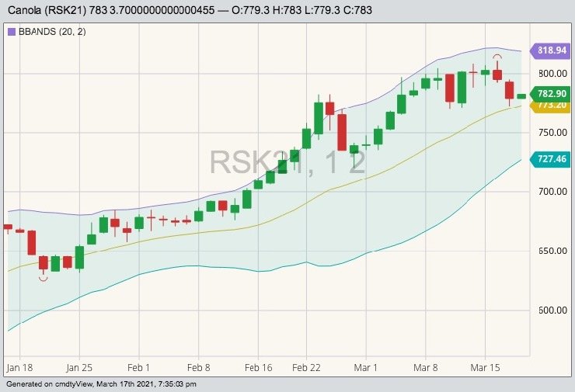The width and height of the screenshot is (575, 392).
Task: Click the Mar 1 date label
Action: (366, 367)
